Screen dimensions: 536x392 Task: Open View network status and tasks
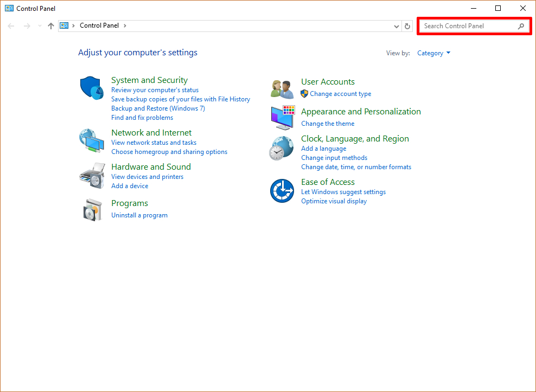154,143
